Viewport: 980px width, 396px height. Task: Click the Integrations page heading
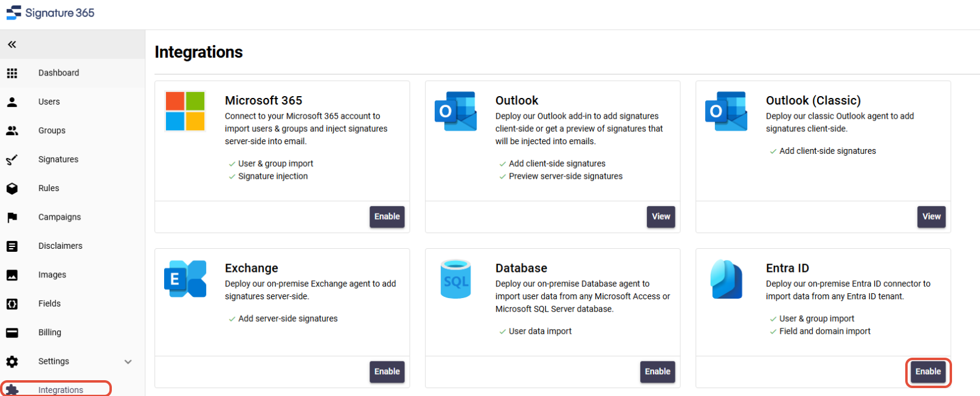(x=199, y=52)
